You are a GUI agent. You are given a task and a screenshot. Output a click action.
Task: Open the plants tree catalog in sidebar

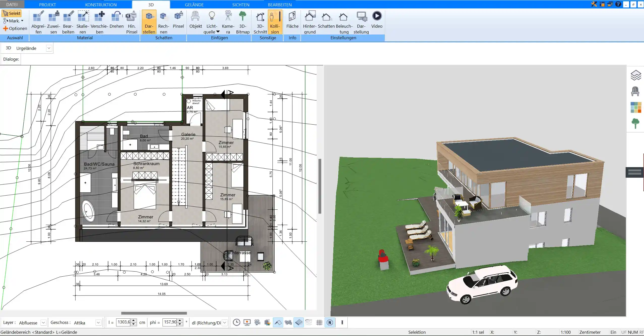[x=635, y=124]
